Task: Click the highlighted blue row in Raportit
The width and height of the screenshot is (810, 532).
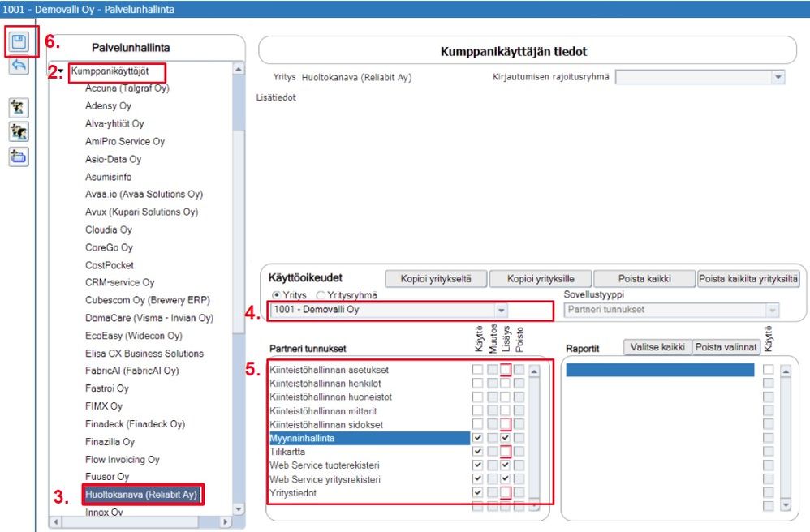Action: [660, 370]
